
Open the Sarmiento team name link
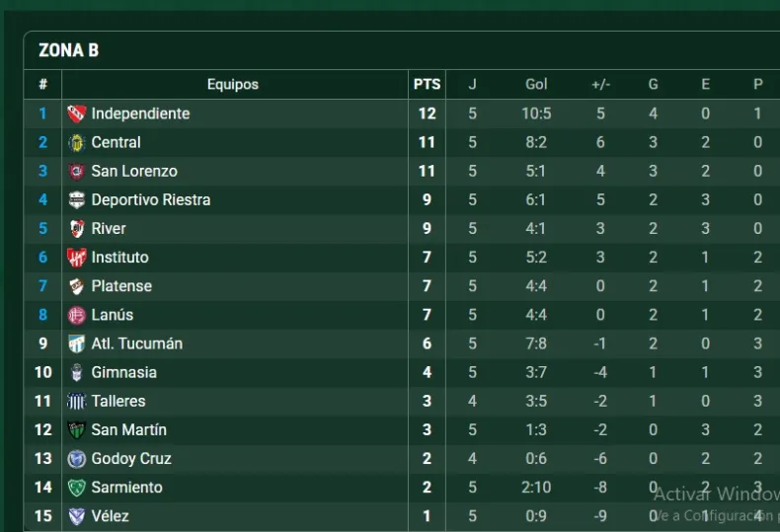pyautogui.click(x=126, y=488)
